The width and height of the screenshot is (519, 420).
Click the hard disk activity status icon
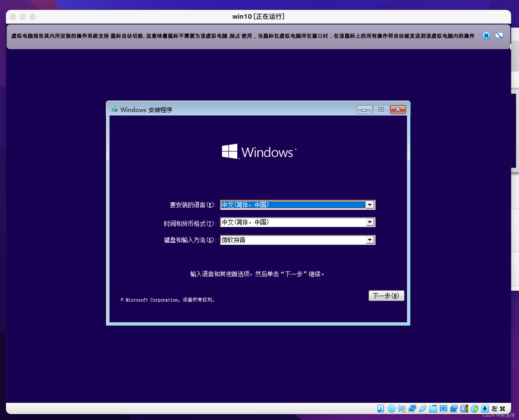click(381, 409)
